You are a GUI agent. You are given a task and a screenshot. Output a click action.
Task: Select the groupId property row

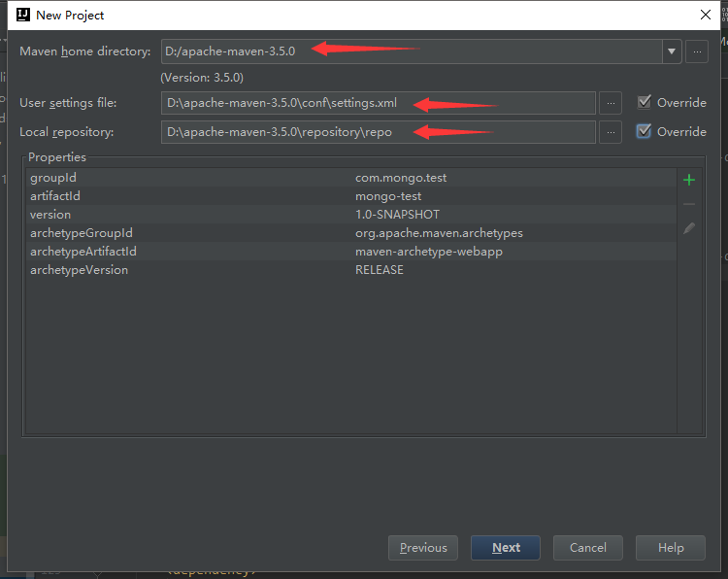(x=351, y=178)
